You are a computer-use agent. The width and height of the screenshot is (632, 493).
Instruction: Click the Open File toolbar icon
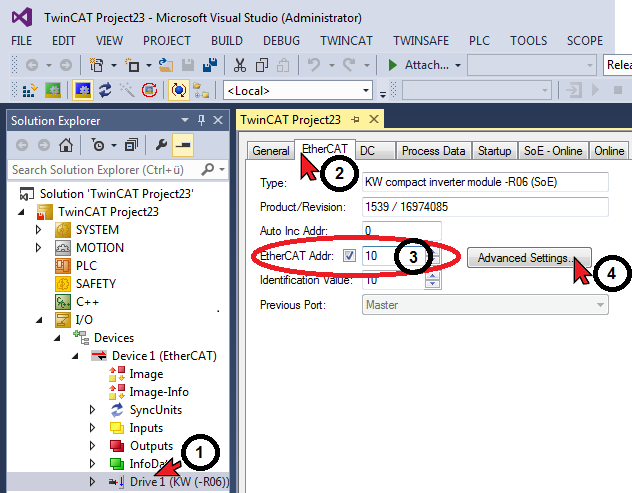click(x=166, y=65)
